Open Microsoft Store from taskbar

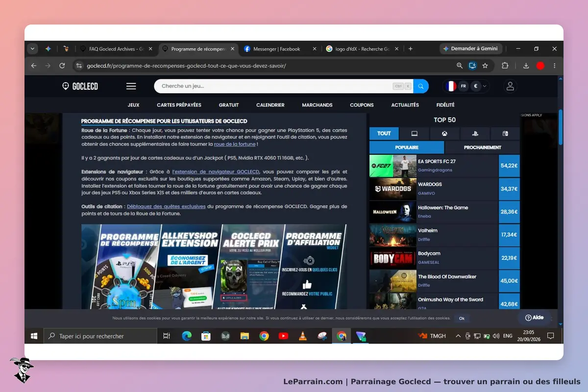[206, 336]
